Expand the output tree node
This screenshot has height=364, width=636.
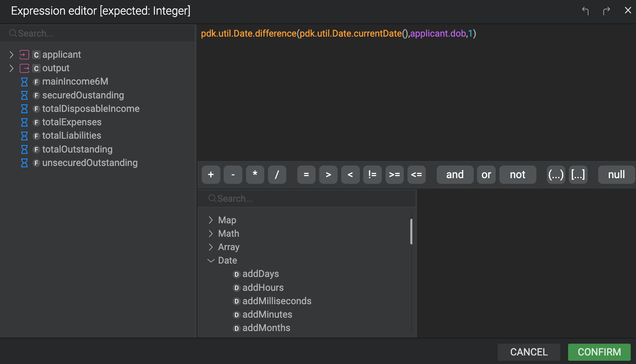(x=11, y=68)
